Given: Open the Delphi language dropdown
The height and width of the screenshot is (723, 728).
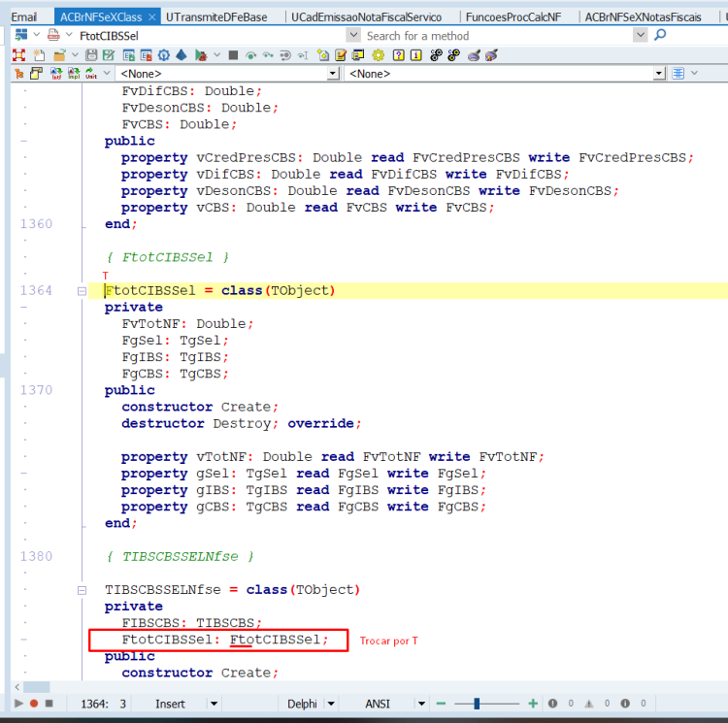Looking at the screenshot, I should (331, 704).
